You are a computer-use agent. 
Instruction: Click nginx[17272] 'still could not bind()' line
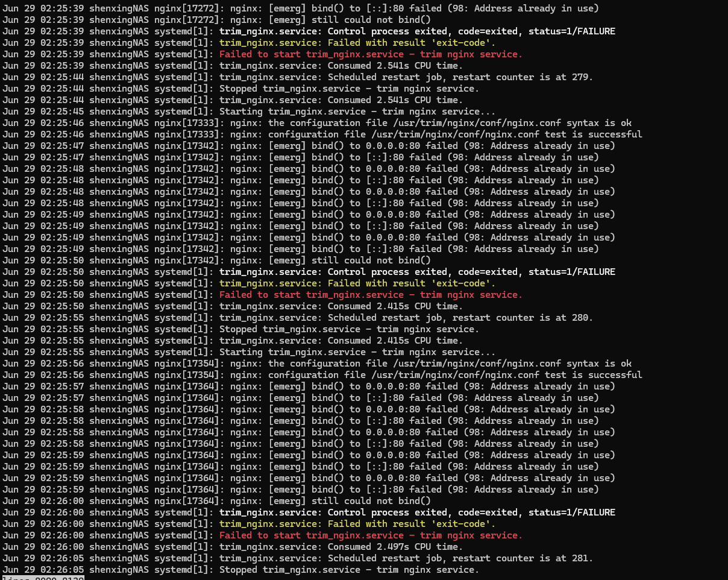tap(217, 20)
